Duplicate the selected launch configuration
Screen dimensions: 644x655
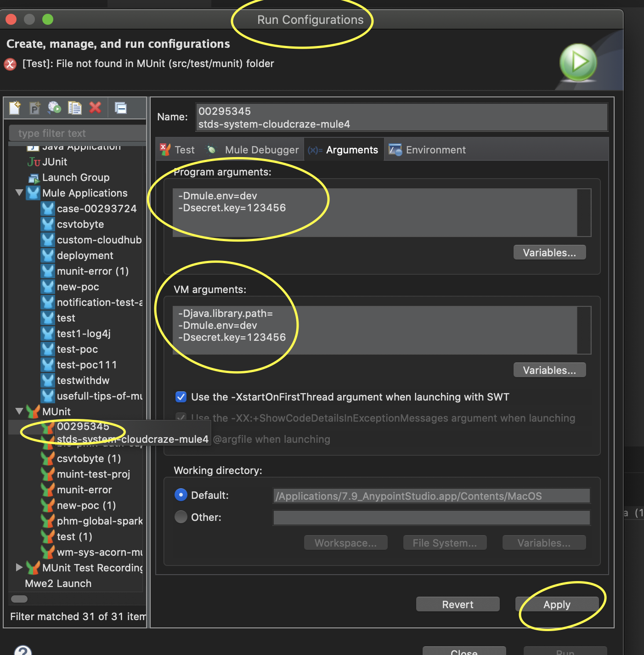pos(74,108)
